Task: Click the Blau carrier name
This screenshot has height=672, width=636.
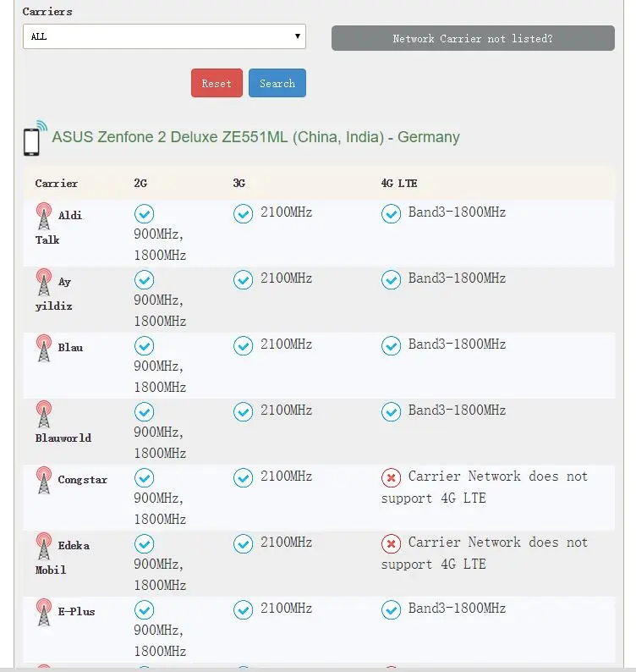Action: point(71,348)
